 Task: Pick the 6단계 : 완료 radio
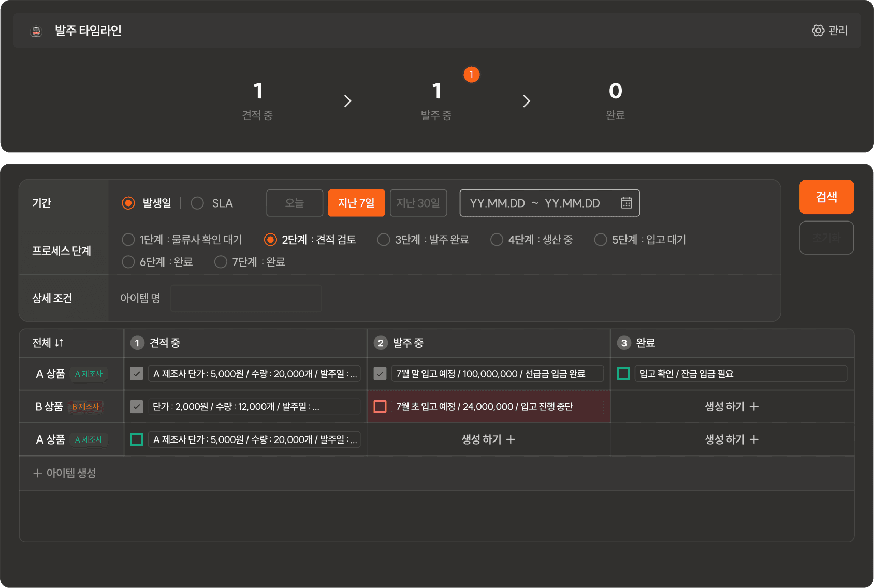(x=128, y=262)
